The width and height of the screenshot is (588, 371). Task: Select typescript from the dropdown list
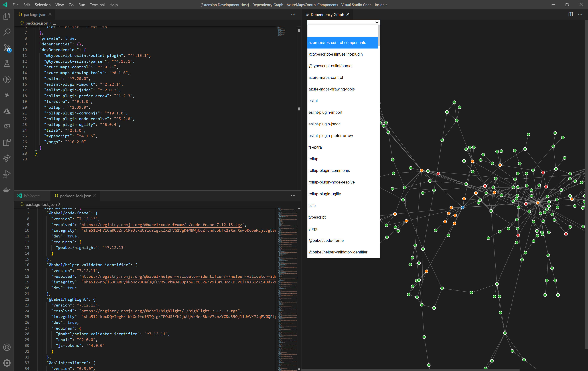[x=317, y=217]
